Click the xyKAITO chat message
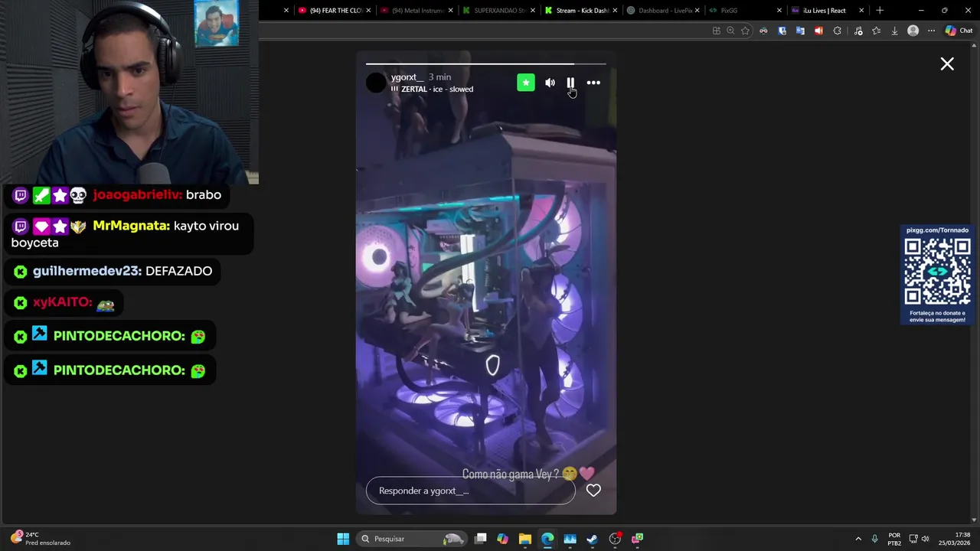The height and width of the screenshot is (551, 980). click(x=65, y=302)
